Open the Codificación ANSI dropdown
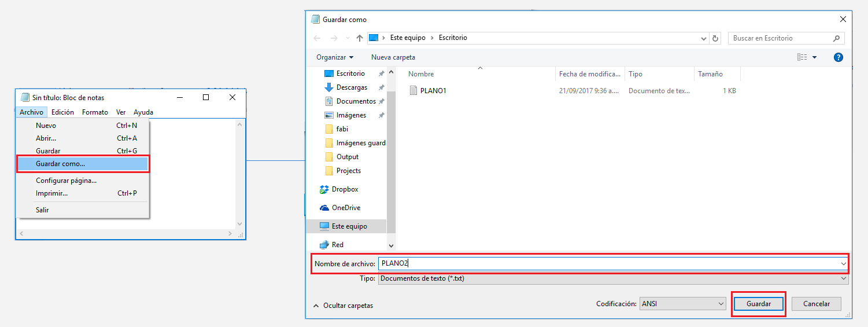 [x=682, y=304]
